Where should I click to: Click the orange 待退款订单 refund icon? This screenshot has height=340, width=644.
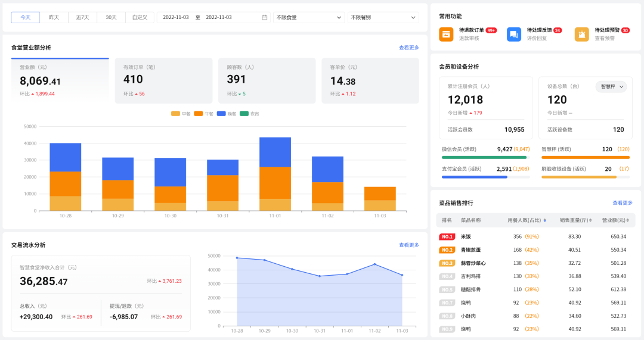[x=446, y=34]
